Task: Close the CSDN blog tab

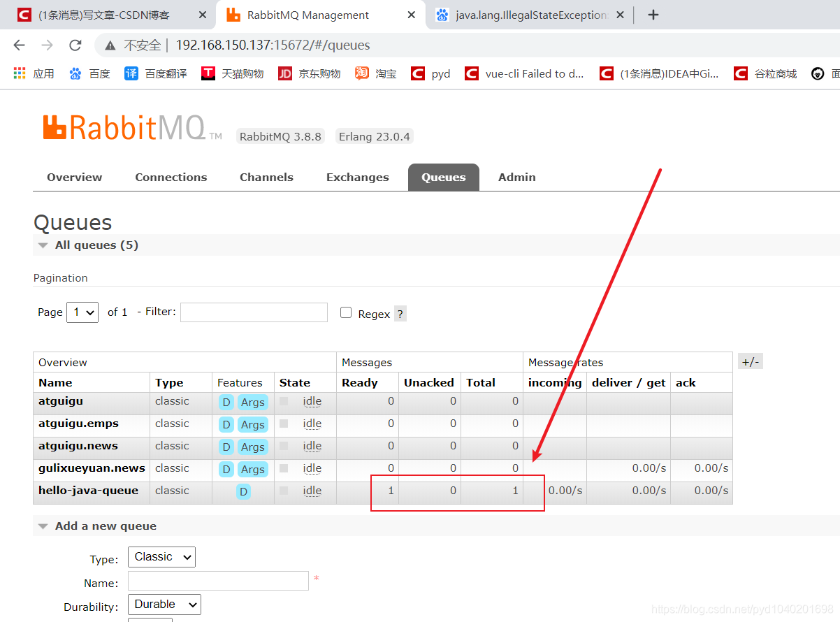Action: click(x=202, y=15)
